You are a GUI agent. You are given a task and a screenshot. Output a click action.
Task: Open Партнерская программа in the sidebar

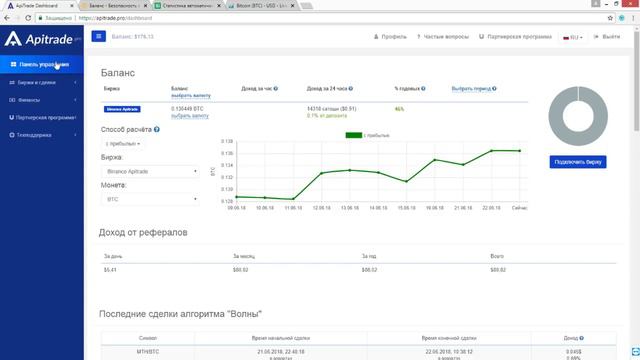pos(42,118)
